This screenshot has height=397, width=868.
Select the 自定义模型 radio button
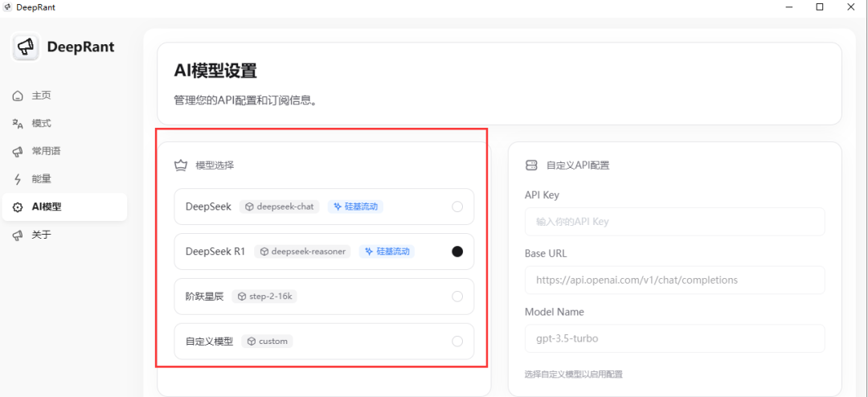[457, 341]
